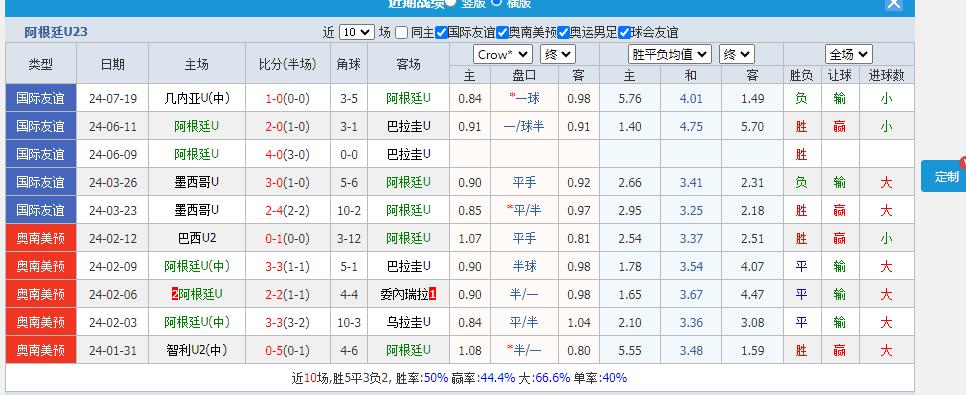Click the 定制 side button
Image resolution: width=966 pixels, height=395 pixels.
tap(944, 176)
